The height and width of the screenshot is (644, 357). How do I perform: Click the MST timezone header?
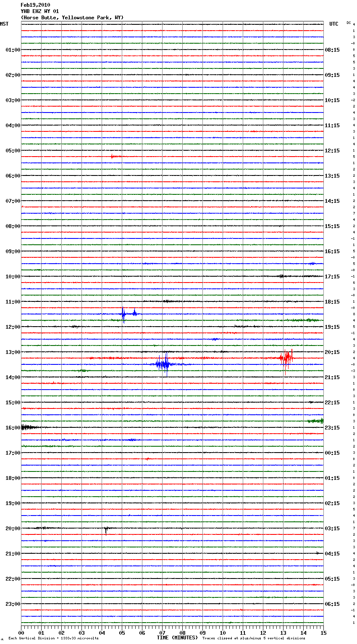click(4, 24)
